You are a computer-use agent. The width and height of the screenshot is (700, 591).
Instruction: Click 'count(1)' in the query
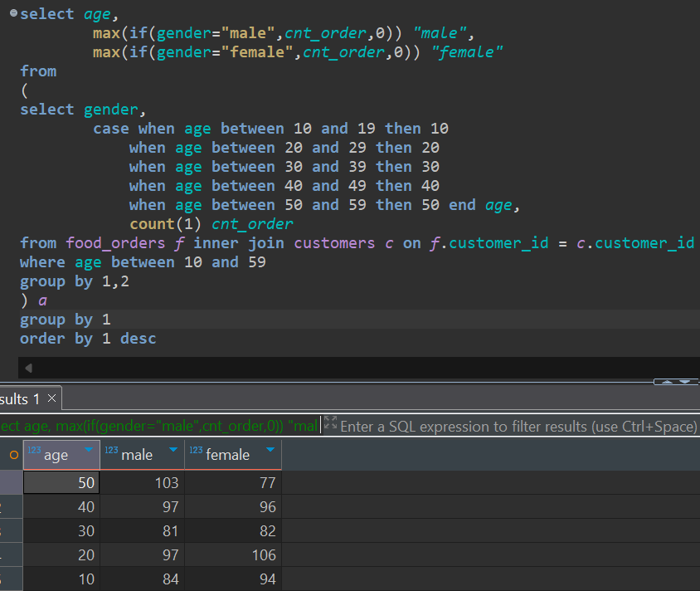[165, 224]
